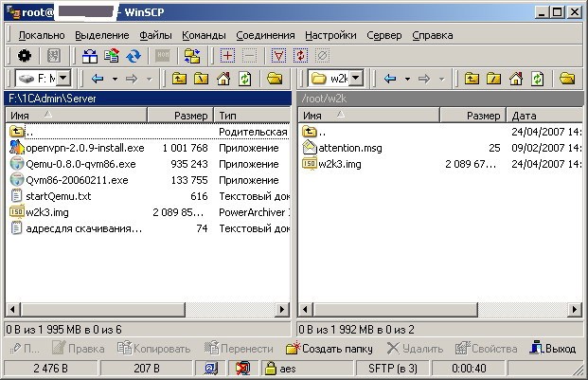Go back in the local panel
Screen dimensions: 588x380
coord(98,79)
